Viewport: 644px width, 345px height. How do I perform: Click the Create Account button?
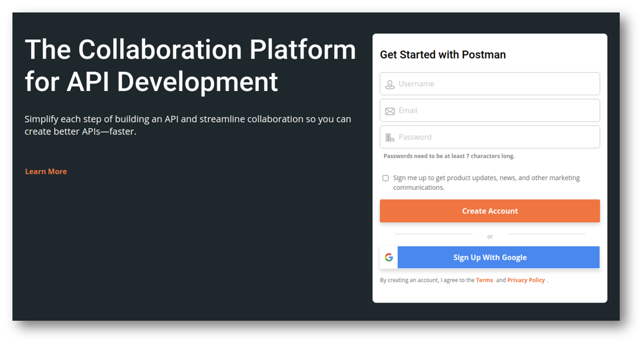(x=490, y=211)
